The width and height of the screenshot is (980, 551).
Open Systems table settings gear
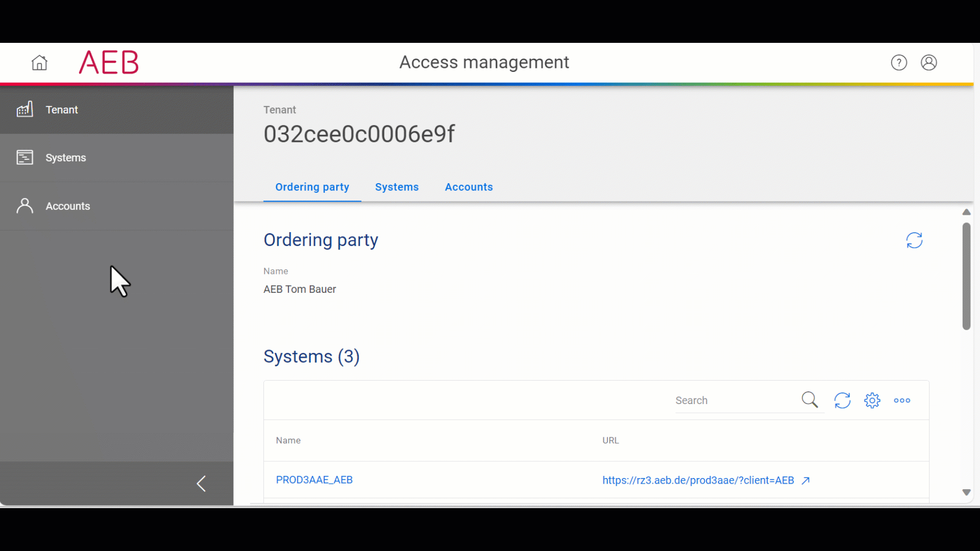point(872,400)
